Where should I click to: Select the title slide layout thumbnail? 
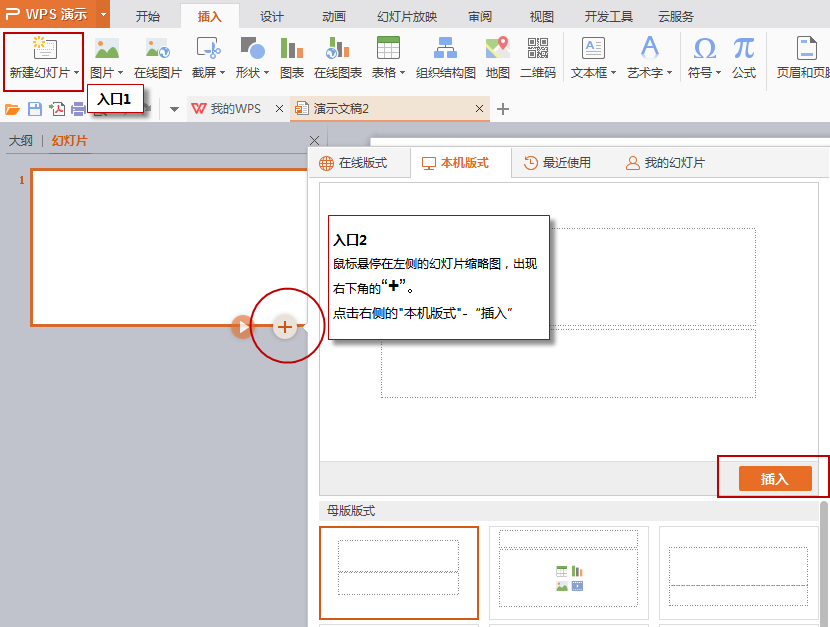pyautogui.click(x=399, y=573)
